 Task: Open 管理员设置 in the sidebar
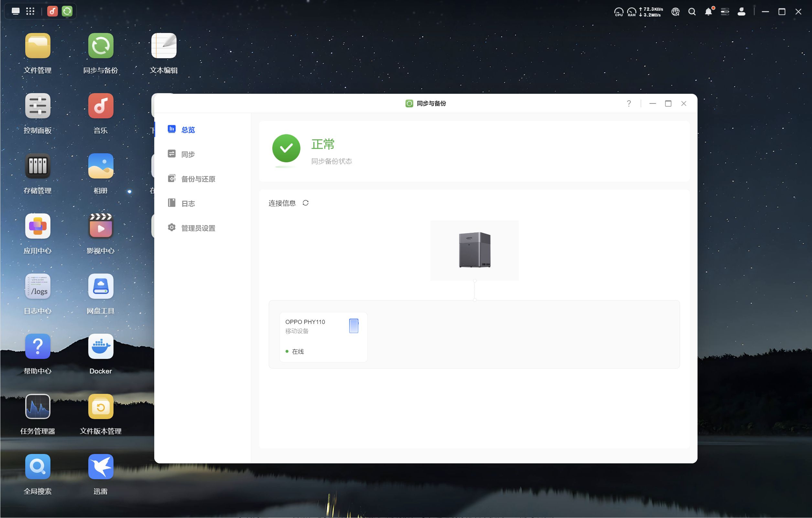pyautogui.click(x=198, y=228)
